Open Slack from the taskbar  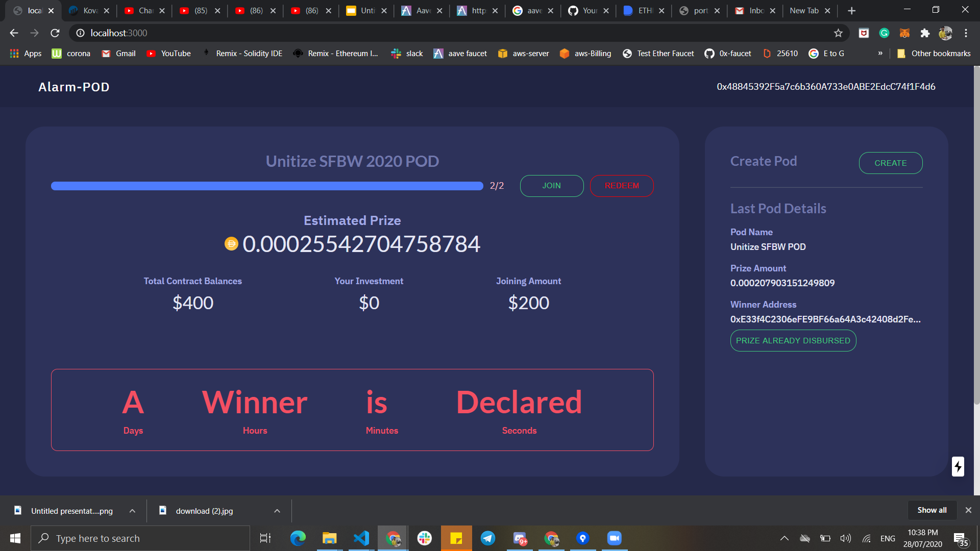(425, 538)
